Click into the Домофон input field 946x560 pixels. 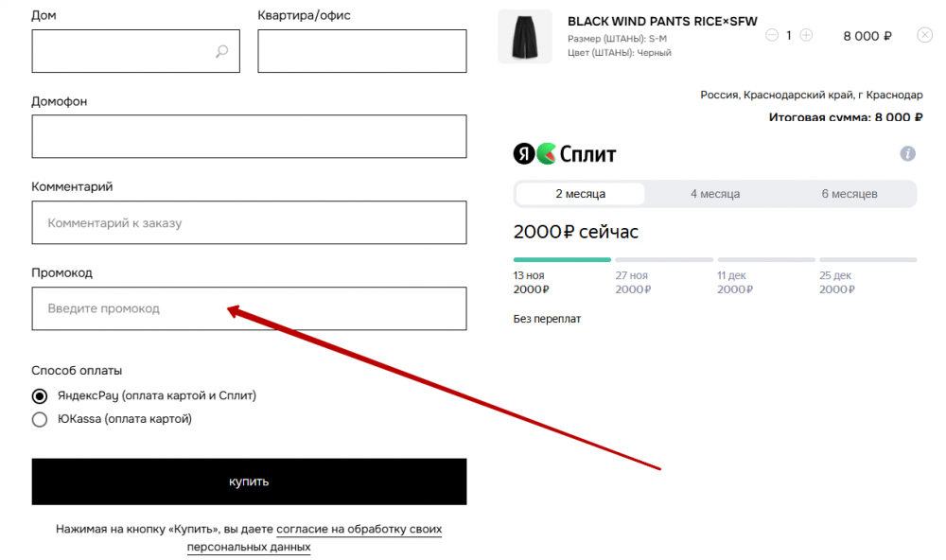pos(249,136)
